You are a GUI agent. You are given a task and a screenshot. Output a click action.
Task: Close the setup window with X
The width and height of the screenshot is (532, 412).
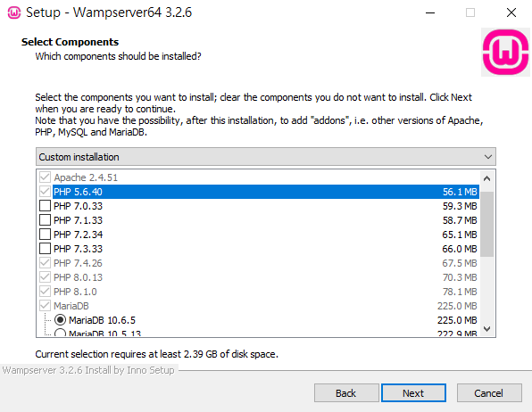pyautogui.click(x=511, y=12)
